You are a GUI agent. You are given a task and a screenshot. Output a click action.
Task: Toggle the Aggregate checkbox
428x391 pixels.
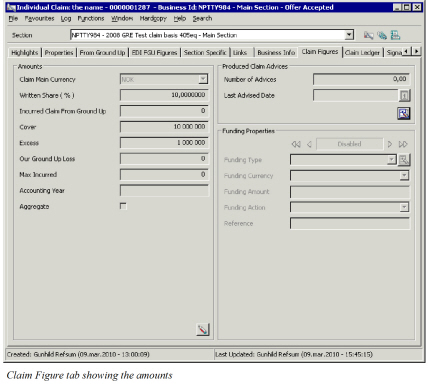(123, 206)
